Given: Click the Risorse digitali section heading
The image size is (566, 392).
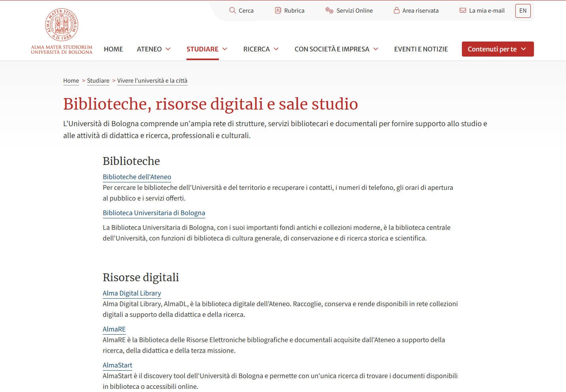Looking at the screenshot, I should click(141, 277).
